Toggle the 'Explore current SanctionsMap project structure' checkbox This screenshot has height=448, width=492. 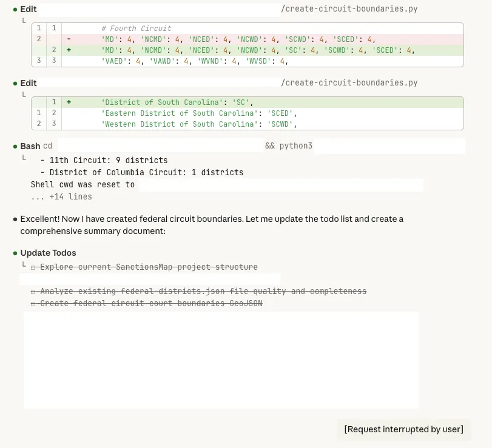coord(34,267)
